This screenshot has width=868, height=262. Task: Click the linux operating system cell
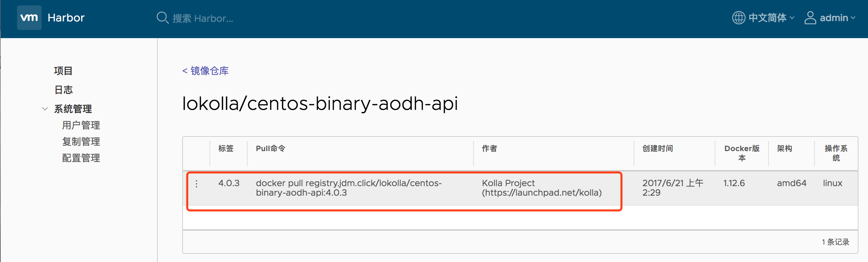[833, 183]
